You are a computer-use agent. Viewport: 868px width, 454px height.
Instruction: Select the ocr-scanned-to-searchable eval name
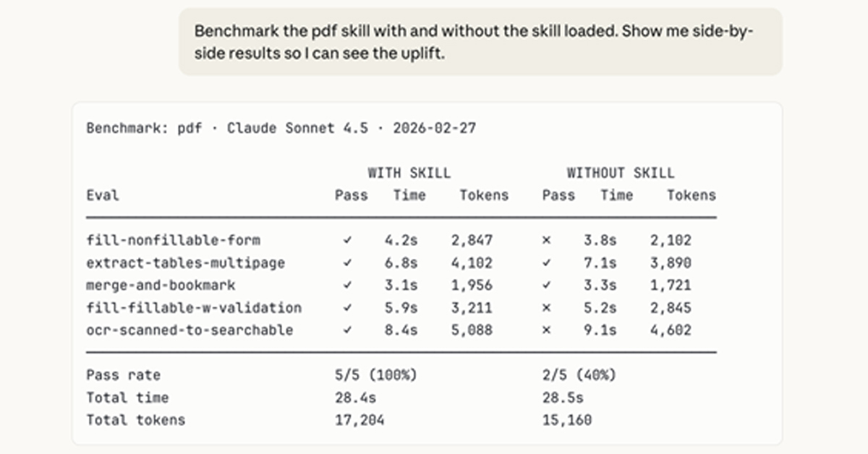(x=190, y=330)
